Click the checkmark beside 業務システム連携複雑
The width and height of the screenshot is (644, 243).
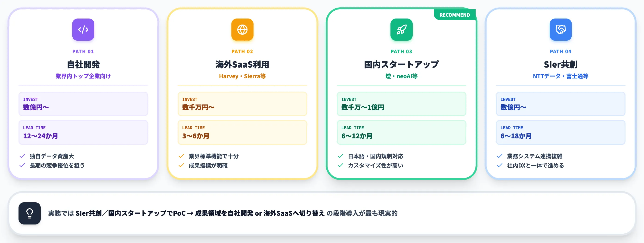(499, 156)
